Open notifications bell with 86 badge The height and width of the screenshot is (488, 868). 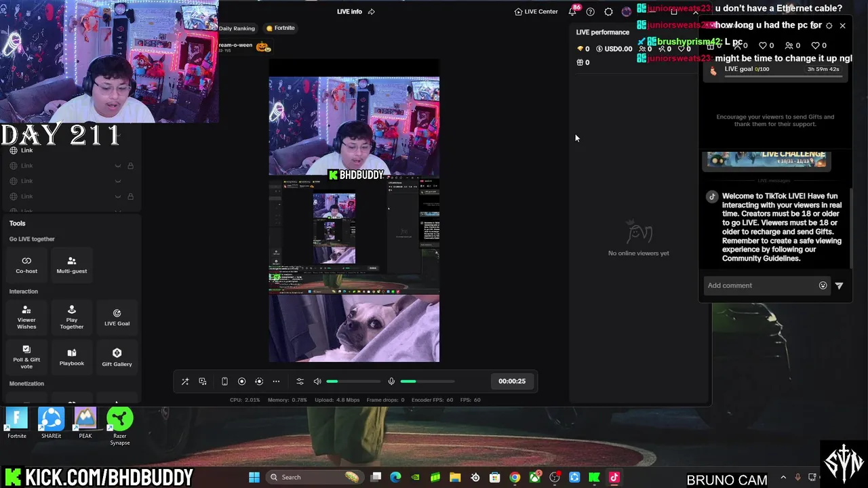click(573, 12)
